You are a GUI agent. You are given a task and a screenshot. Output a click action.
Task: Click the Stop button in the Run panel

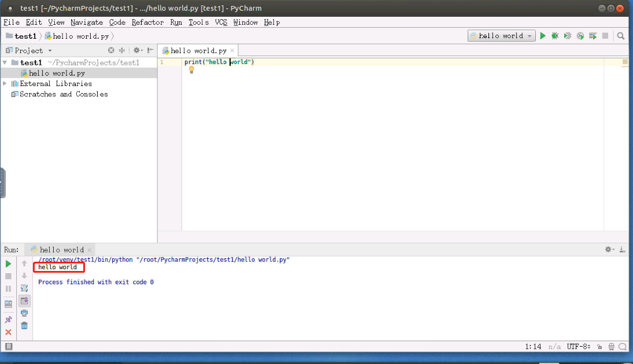point(8,276)
